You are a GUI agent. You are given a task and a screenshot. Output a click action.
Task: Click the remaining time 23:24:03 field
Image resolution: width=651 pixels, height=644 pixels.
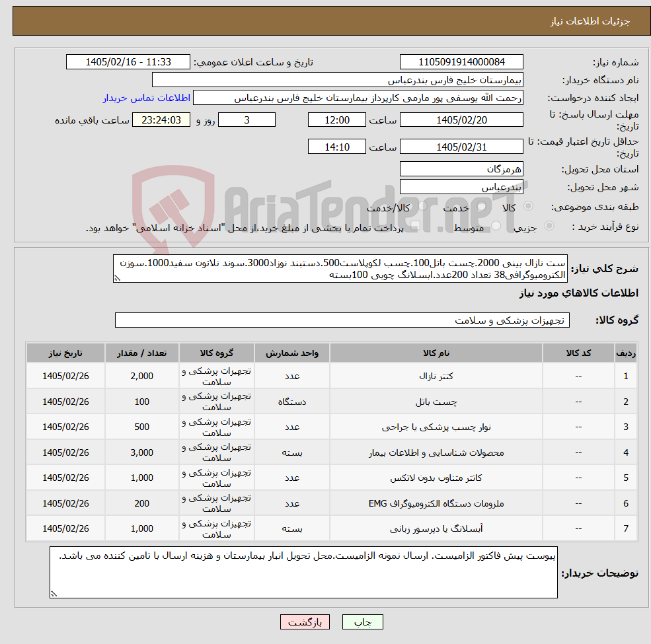(x=161, y=120)
